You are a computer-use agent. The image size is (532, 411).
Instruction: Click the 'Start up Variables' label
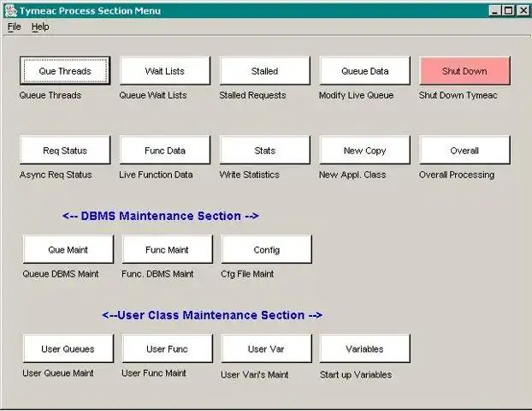[356, 375]
